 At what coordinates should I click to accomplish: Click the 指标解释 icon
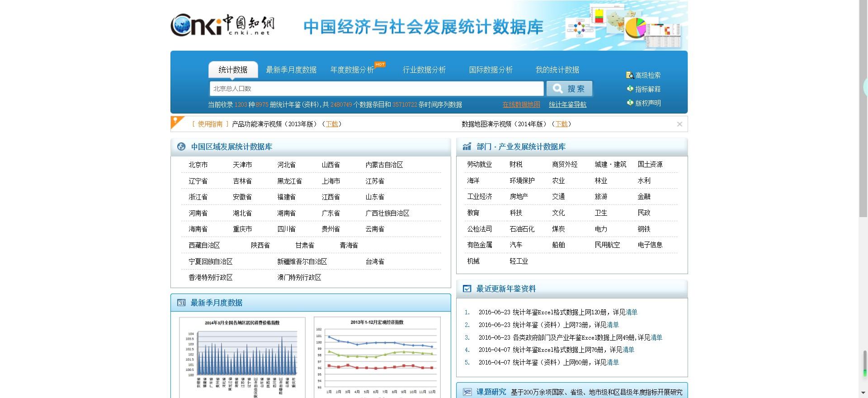coord(630,89)
